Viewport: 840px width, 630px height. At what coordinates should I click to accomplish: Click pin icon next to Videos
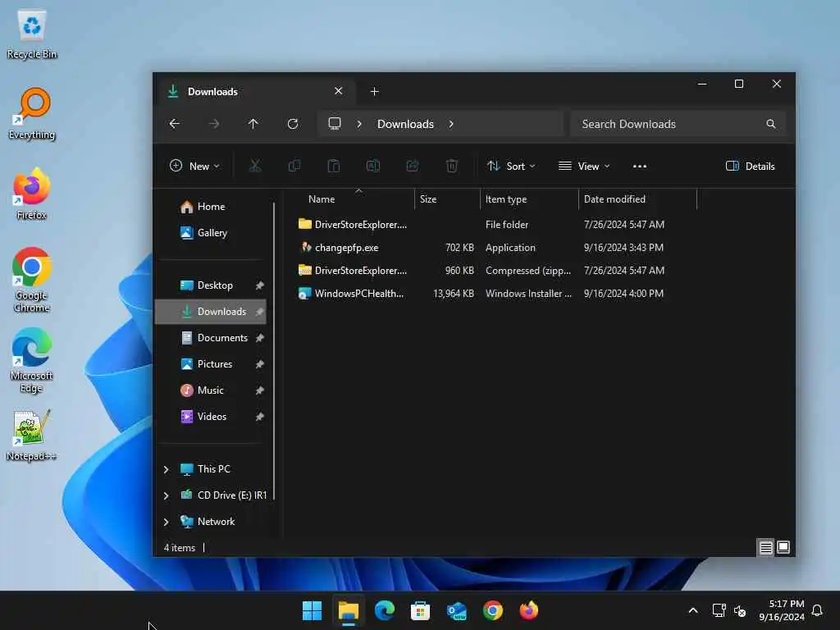pyautogui.click(x=260, y=417)
